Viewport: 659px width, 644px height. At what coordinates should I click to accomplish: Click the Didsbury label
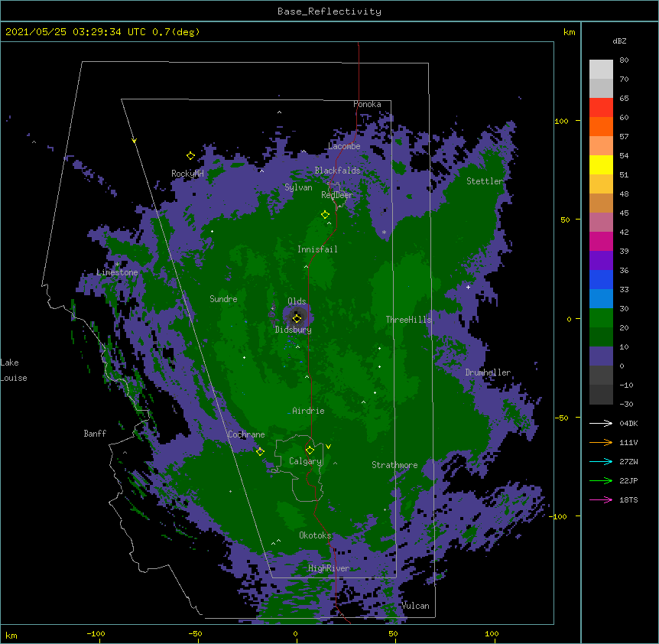point(294,330)
